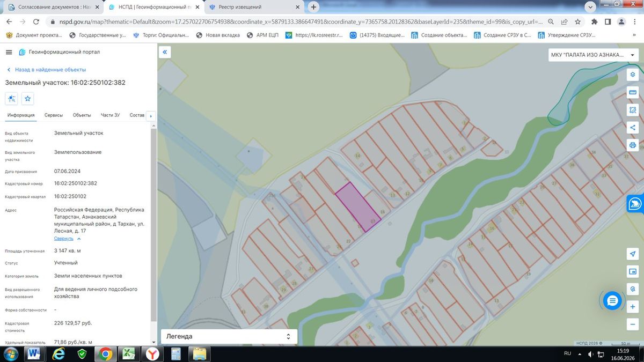The image size is (644, 362).
Task: Open the Состав tab
Action: (x=137, y=115)
